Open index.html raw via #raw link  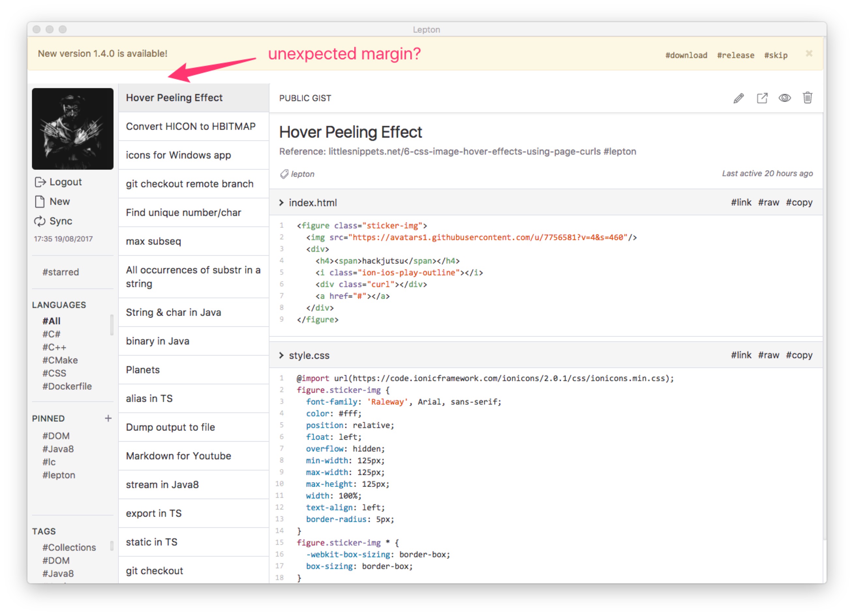pyautogui.click(x=769, y=202)
